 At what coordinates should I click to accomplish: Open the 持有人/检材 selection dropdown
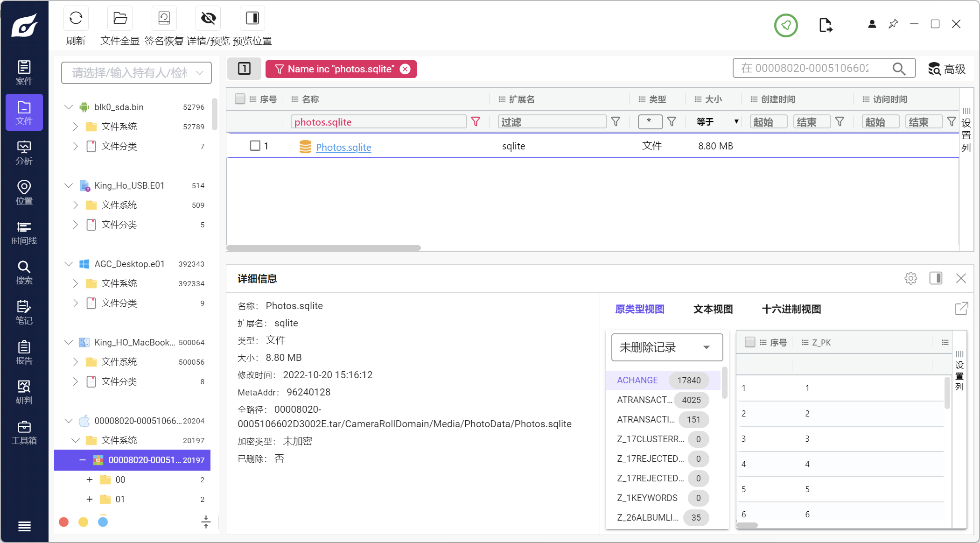[x=136, y=73]
